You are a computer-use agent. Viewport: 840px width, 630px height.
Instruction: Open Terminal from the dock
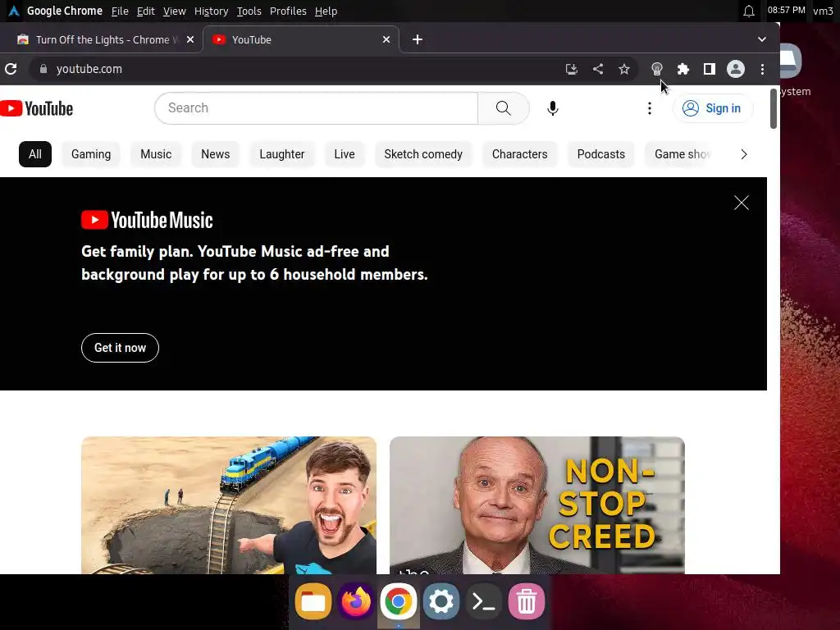click(x=484, y=601)
